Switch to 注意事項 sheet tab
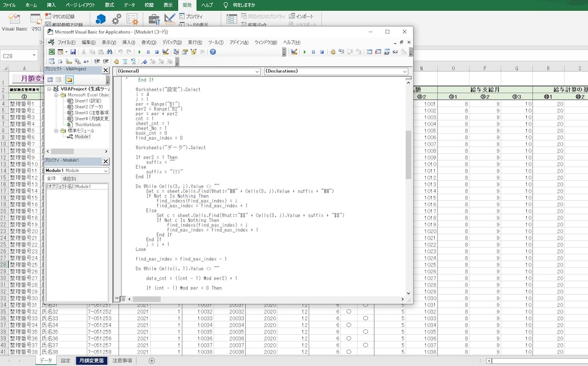 [122, 361]
